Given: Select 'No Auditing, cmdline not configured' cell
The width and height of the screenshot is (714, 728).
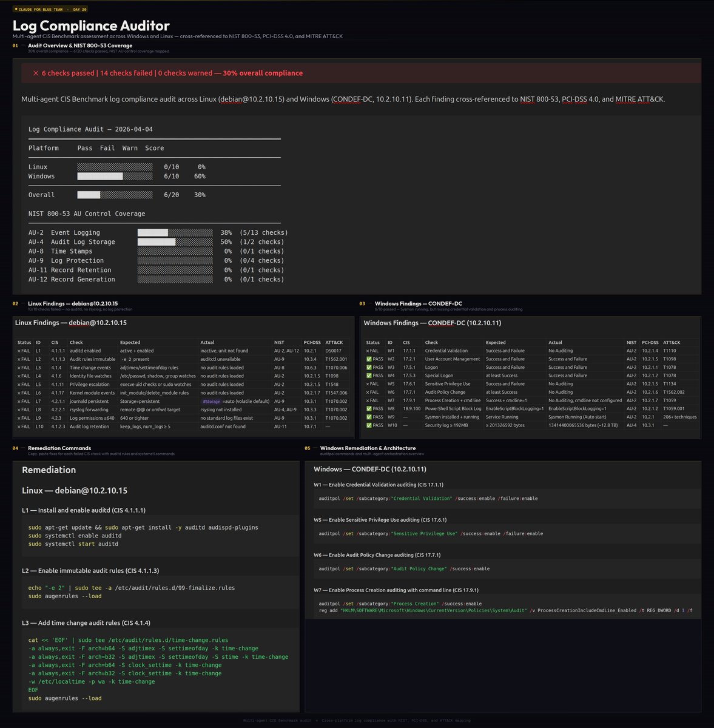Looking at the screenshot, I should click(585, 400).
